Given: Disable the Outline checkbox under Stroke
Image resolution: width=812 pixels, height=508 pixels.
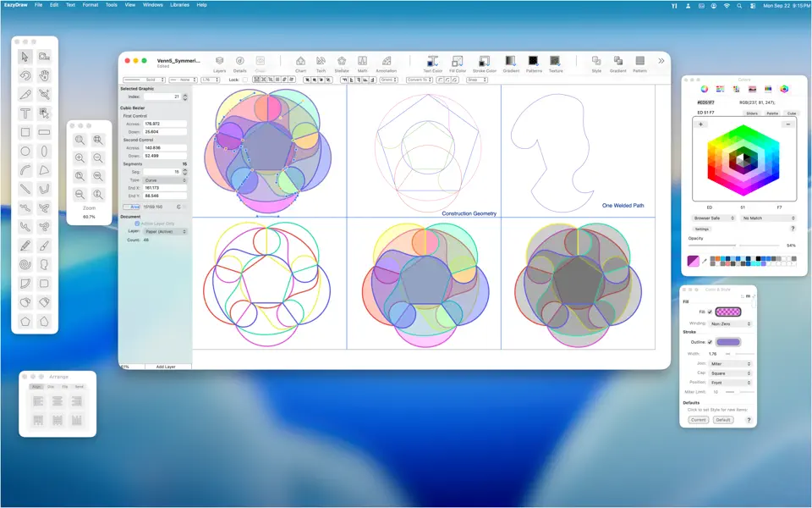Looking at the screenshot, I should [709, 342].
